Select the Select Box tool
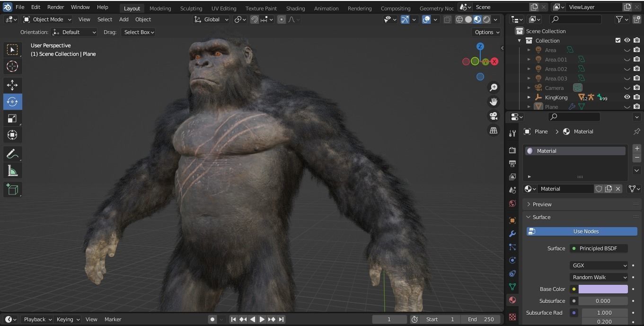This screenshot has height=326, width=644. point(12,50)
